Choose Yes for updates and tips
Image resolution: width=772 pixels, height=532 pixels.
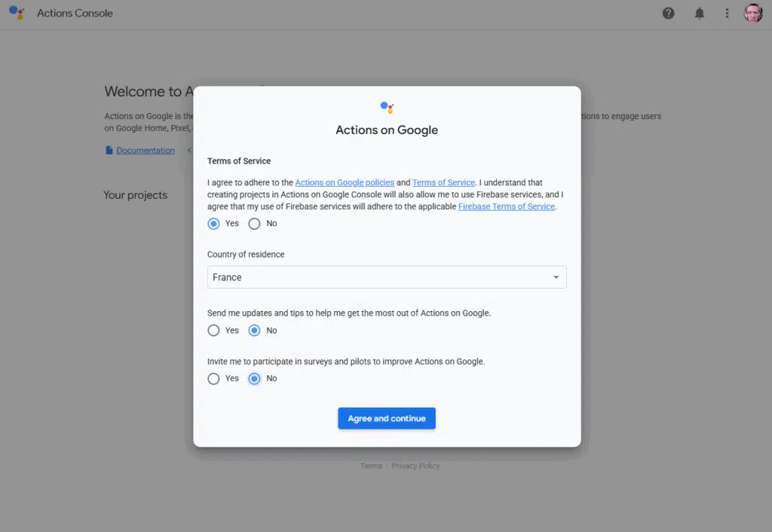[x=214, y=331]
